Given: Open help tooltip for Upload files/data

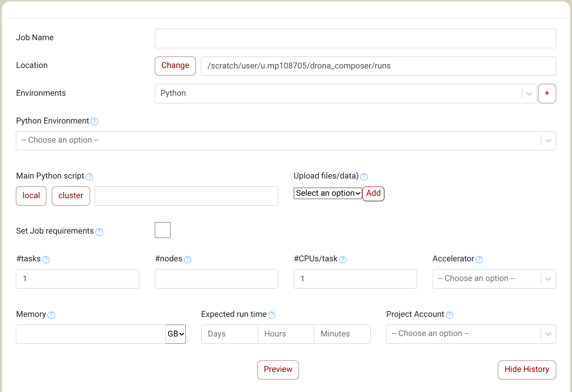Looking at the screenshot, I should pyautogui.click(x=364, y=177).
